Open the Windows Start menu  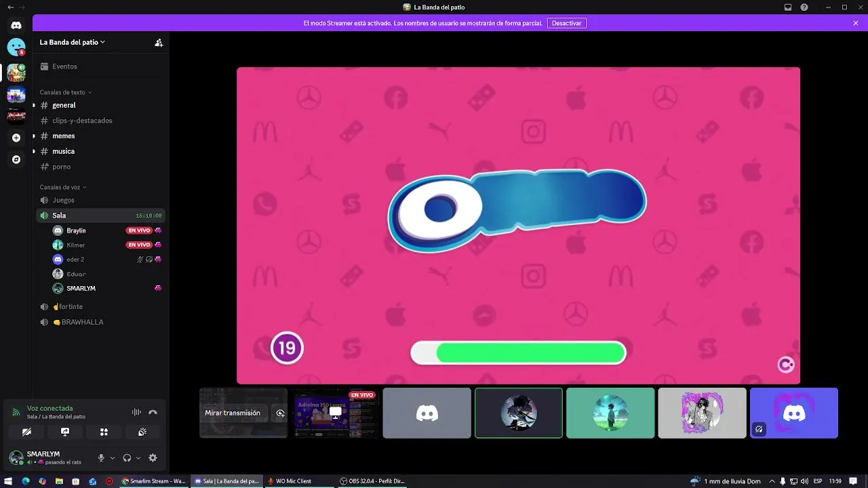(8, 481)
